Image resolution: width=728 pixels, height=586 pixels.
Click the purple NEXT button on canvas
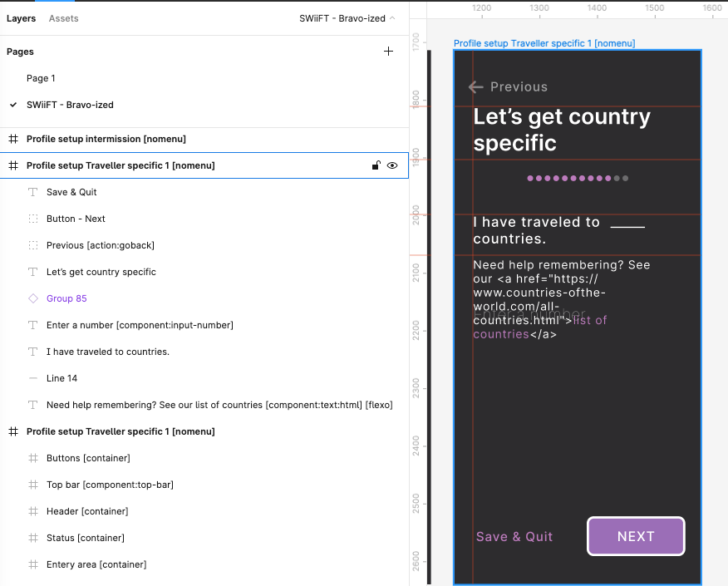(636, 536)
